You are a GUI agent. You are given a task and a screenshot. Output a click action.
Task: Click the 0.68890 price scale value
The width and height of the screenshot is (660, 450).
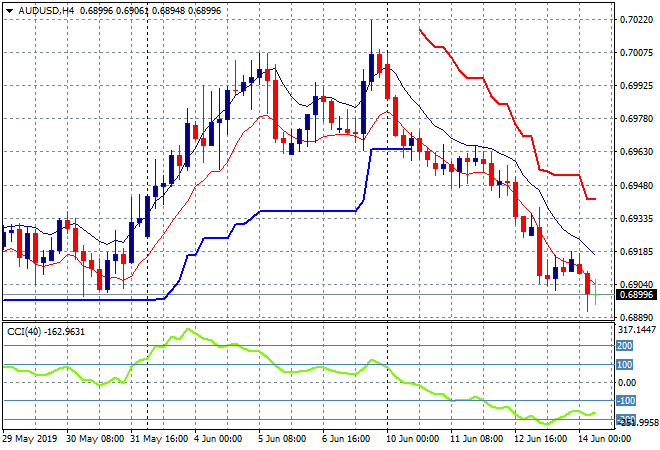point(636,317)
